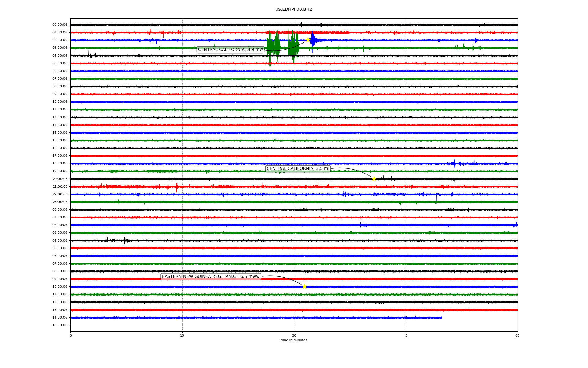Click the EASTERN NEW GUINEA REG. 6.5 mww label
This screenshot has height=368, width=588.
click(x=211, y=277)
